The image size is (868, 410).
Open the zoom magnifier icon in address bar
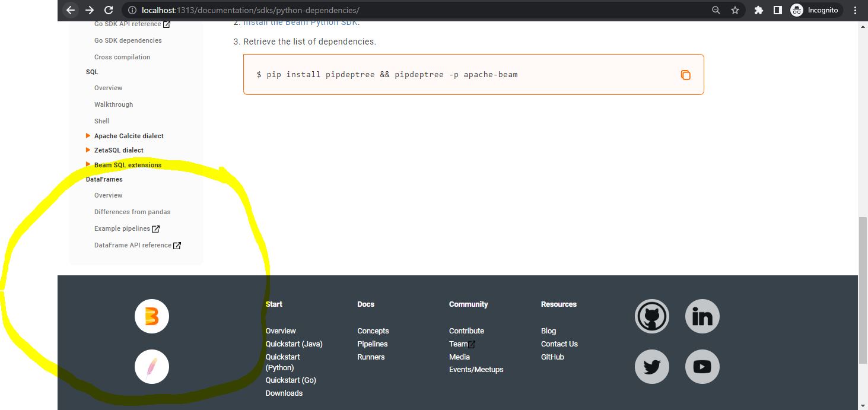tap(716, 10)
